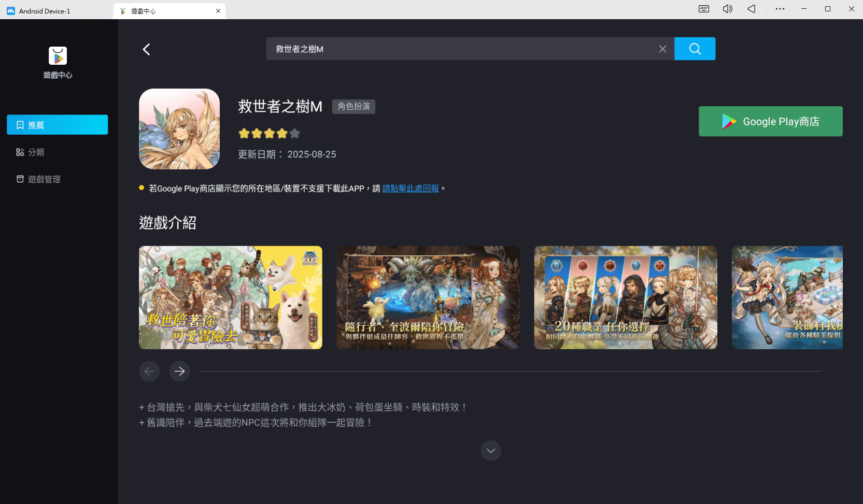Click the 請點擊此處回報 link
This screenshot has width=863, height=504.
[411, 189]
